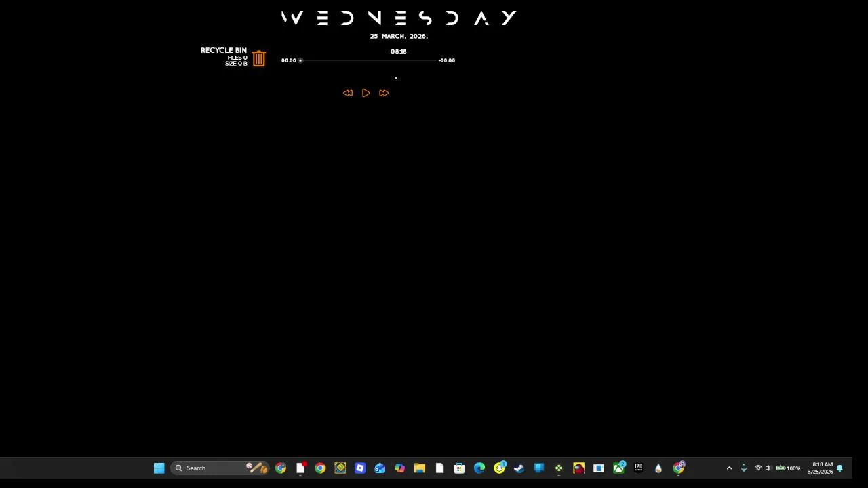Image resolution: width=868 pixels, height=488 pixels.
Task: Open the Windows Start menu
Action: (159, 468)
